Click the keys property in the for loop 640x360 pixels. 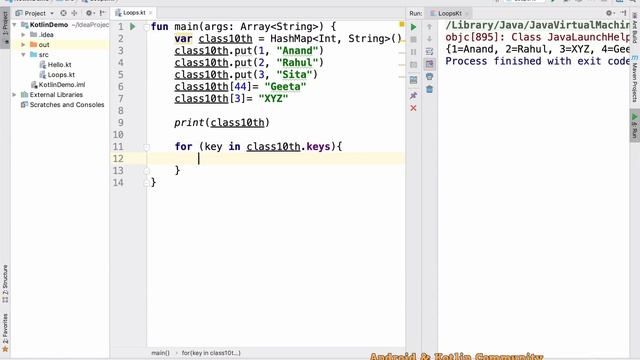click(x=318, y=147)
